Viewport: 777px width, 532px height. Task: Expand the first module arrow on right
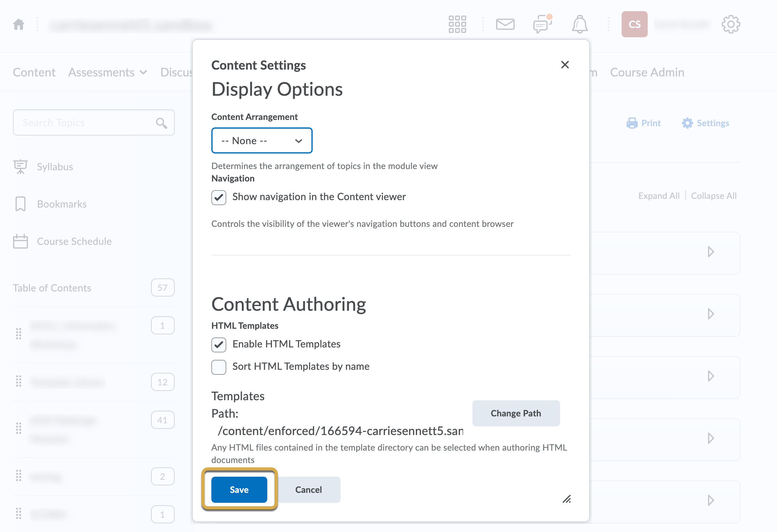click(x=710, y=251)
